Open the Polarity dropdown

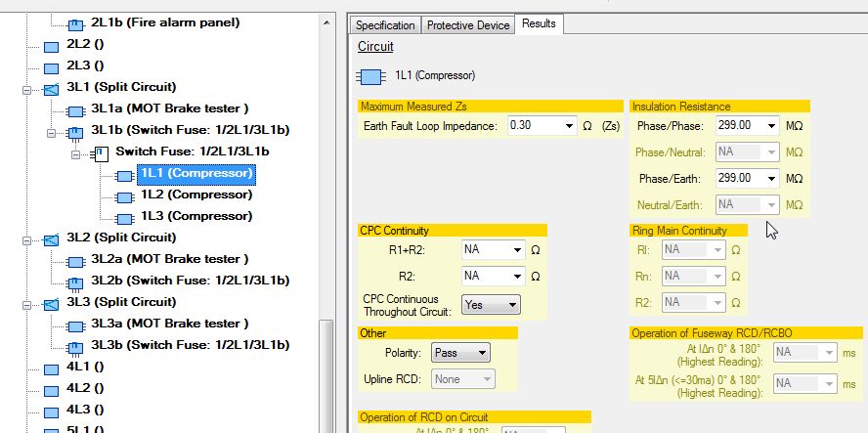[x=460, y=353]
